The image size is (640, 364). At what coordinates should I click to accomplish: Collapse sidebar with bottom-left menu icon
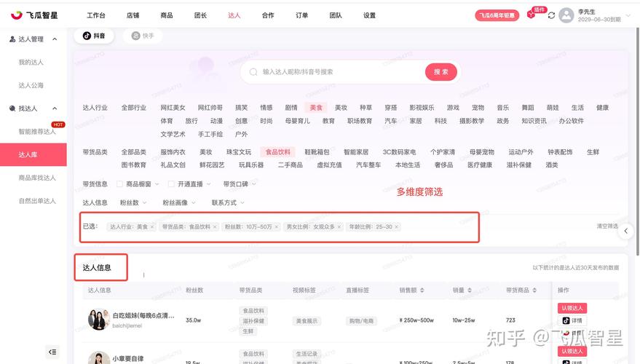click(52, 352)
